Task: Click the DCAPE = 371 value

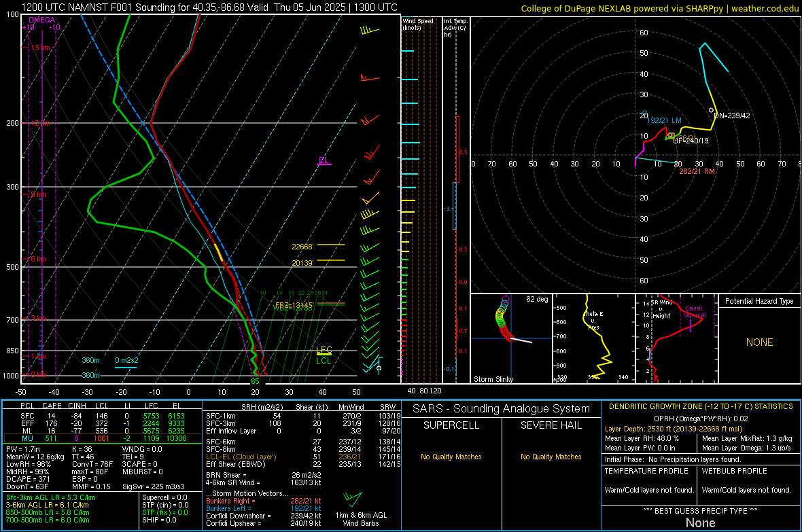Action: coord(28,479)
